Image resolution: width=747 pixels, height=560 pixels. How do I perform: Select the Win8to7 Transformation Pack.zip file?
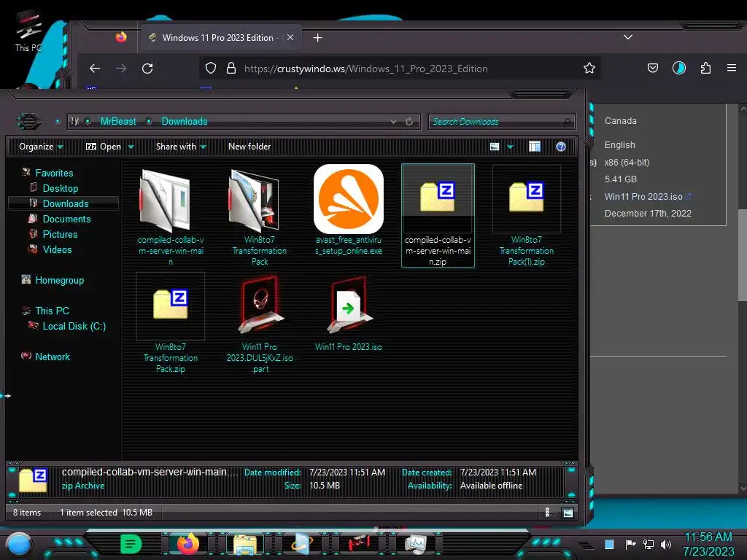point(171,323)
